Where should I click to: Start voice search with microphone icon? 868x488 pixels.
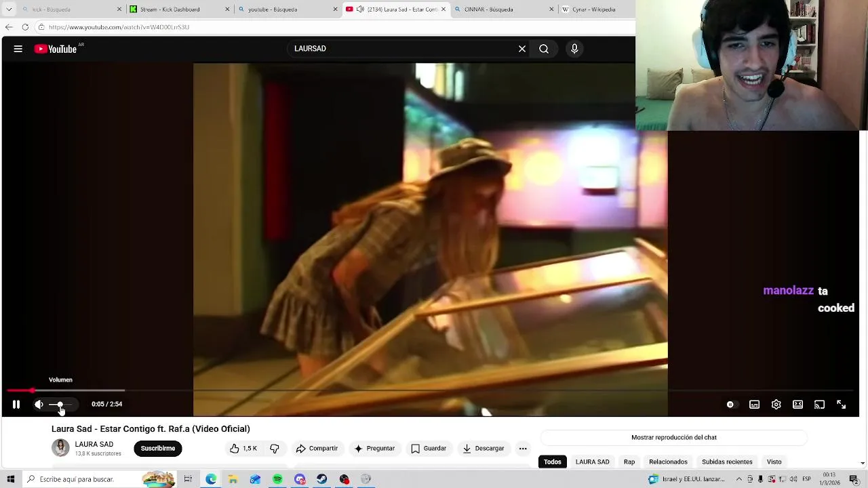coord(574,49)
